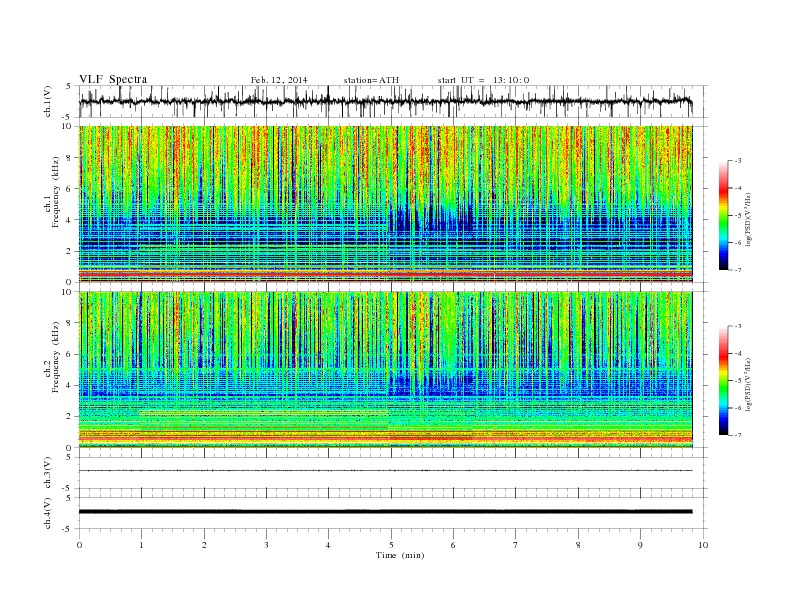This screenshot has height=612, width=792.
Task: Click the time-axis tick label "6"
Action: (x=453, y=545)
